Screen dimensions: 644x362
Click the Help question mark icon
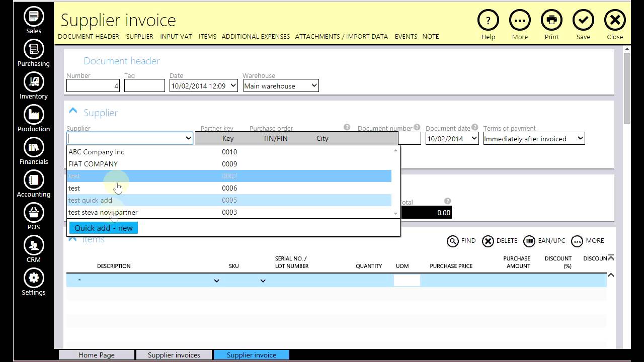488,21
